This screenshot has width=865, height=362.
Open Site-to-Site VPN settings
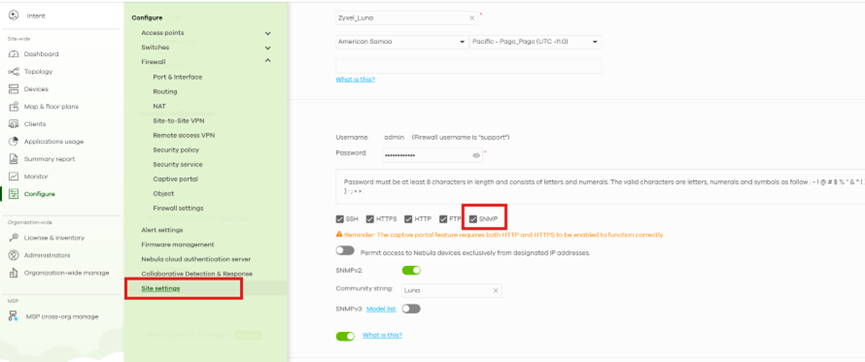[x=179, y=120]
